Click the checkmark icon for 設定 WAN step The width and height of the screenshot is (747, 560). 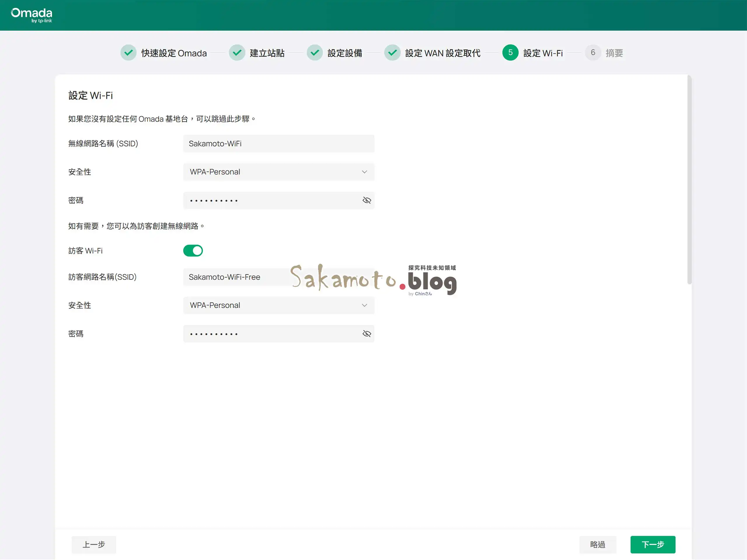pyautogui.click(x=392, y=53)
